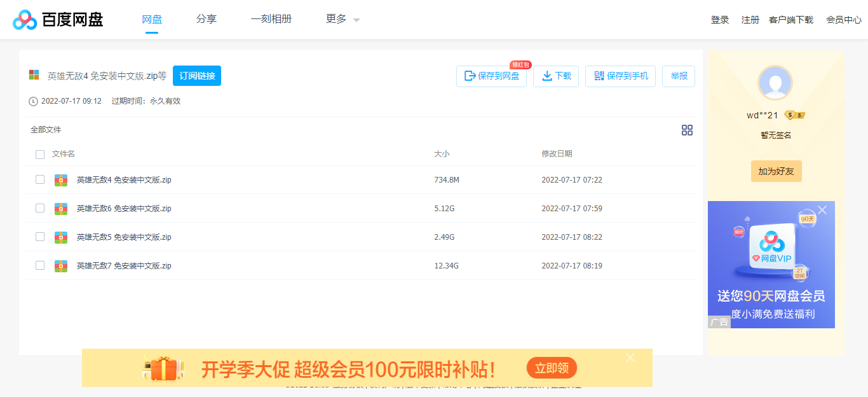This screenshot has height=397, width=868.
Task: Switch to grid view layout icon
Action: [x=687, y=130]
